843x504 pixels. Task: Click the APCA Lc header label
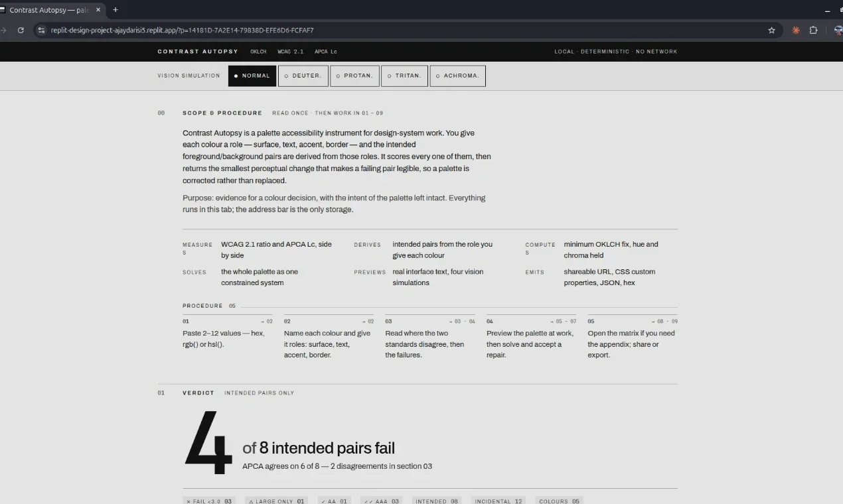coord(325,52)
